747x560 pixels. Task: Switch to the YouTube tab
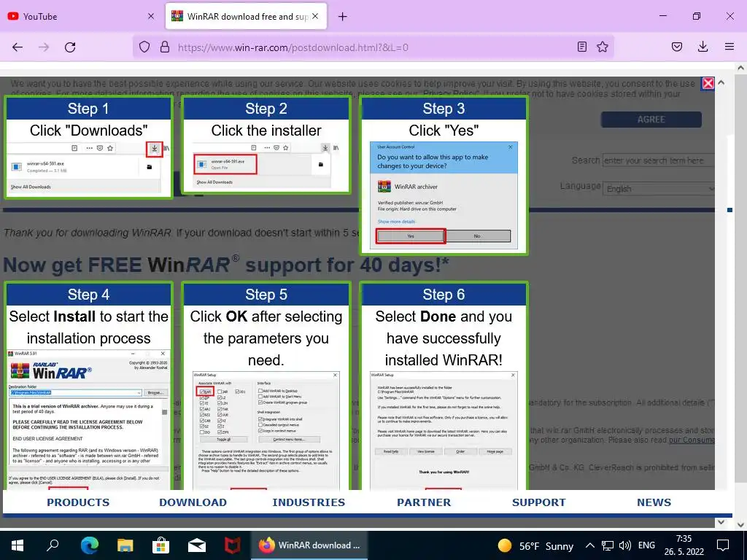(81, 16)
